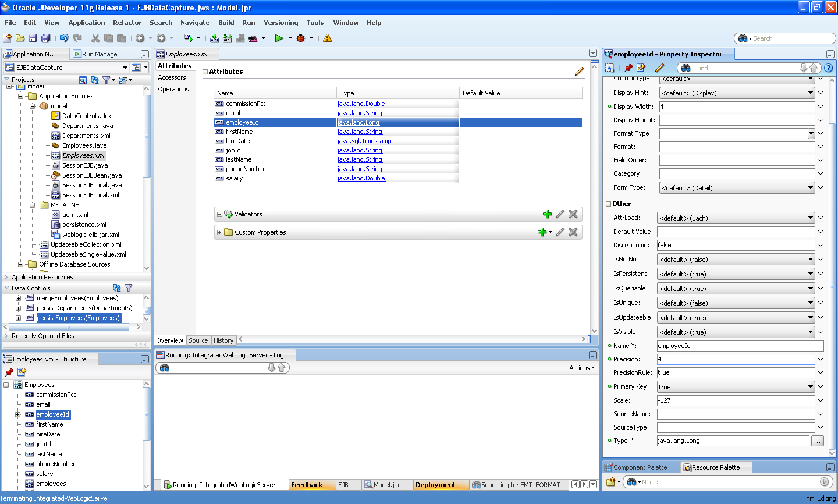
Task: Open the SQL Worksheet toolbar icon
Action: pos(188,38)
